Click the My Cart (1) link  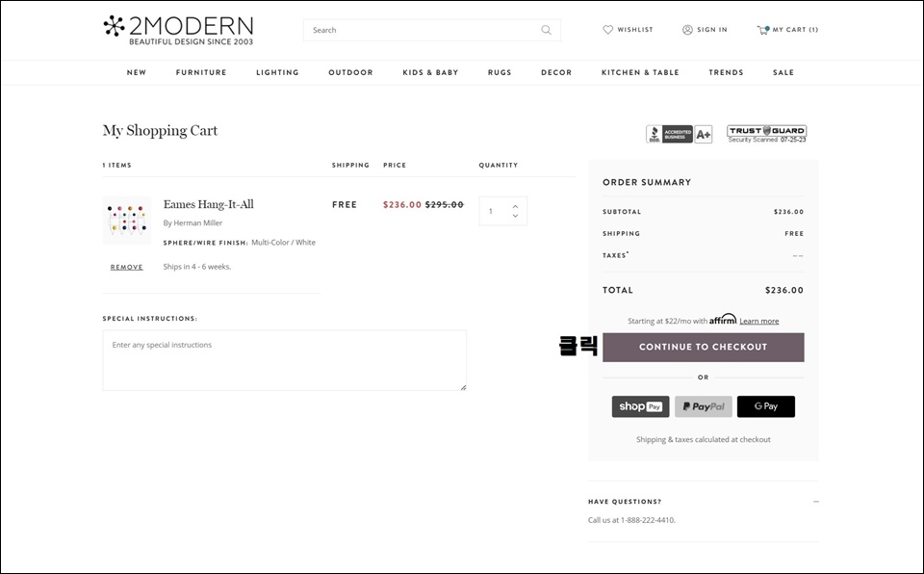tap(796, 30)
